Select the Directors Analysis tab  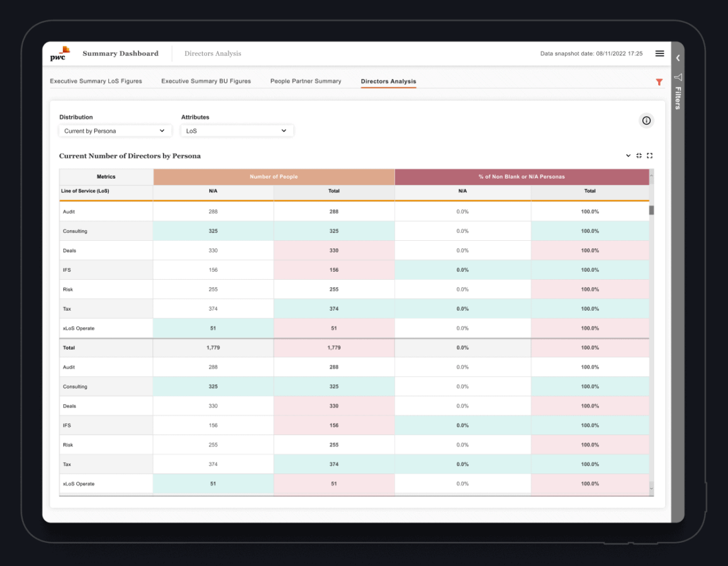coord(388,81)
